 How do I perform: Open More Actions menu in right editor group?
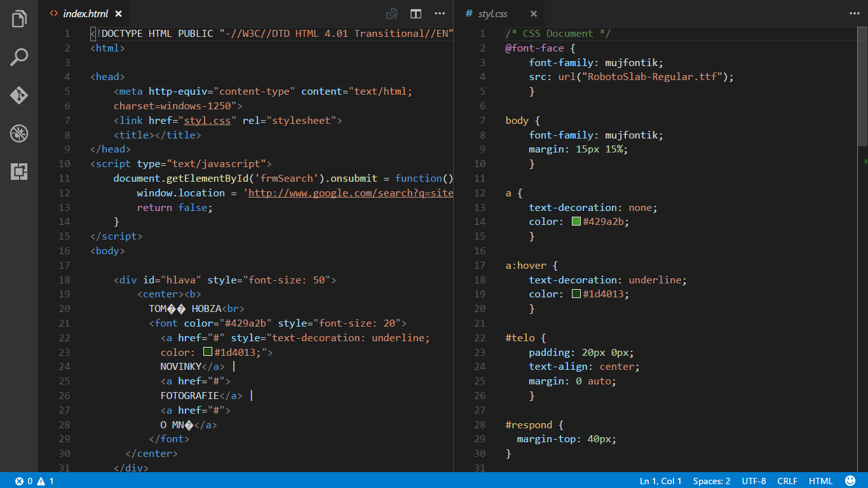[855, 13]
